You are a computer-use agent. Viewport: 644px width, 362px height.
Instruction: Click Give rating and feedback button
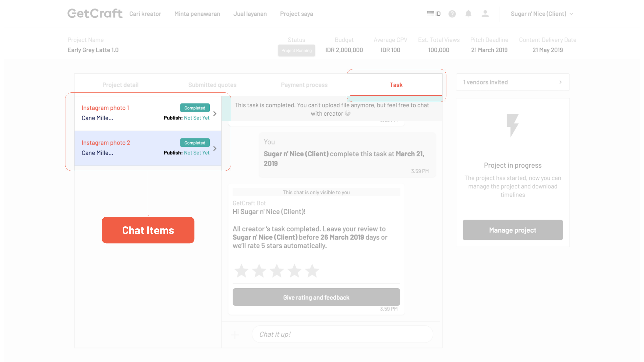(316, 297)
